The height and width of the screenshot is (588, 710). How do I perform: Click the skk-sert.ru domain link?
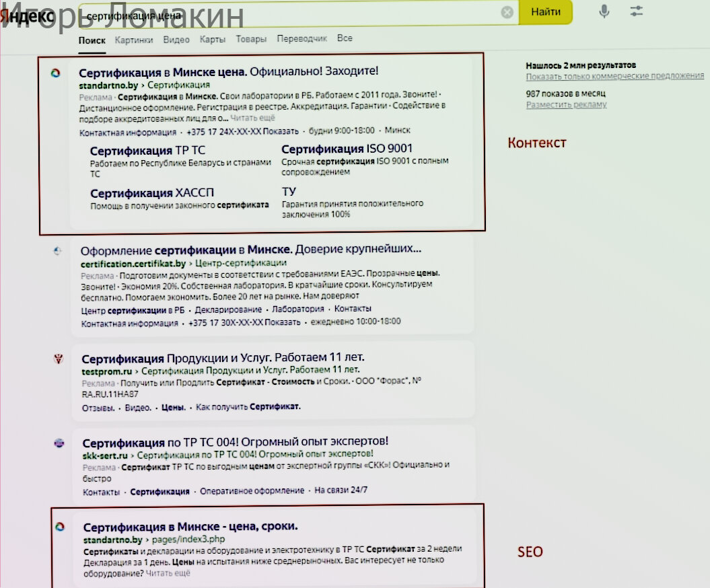(105, 455)
